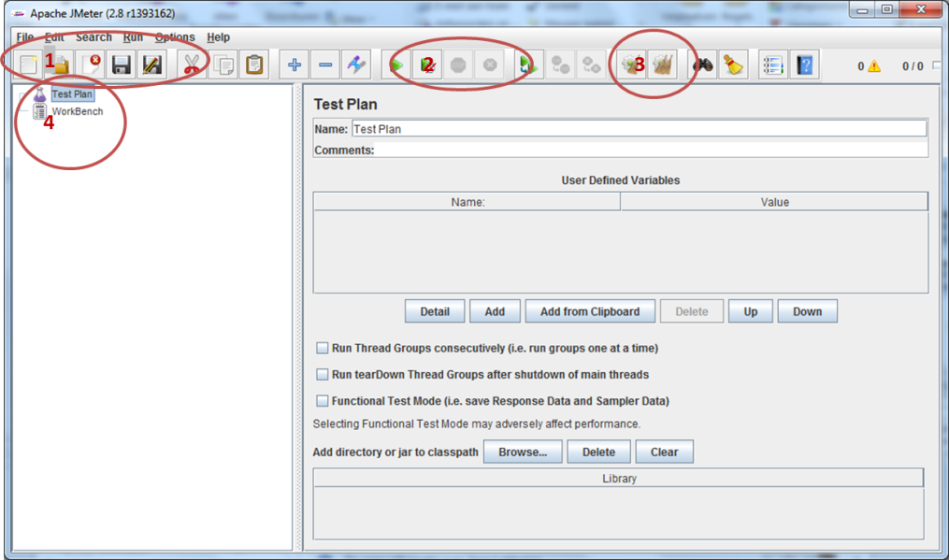This screenshot has width=949, height=560.
Task: Select Test Plan in the tree
Action: click(72, 93)
